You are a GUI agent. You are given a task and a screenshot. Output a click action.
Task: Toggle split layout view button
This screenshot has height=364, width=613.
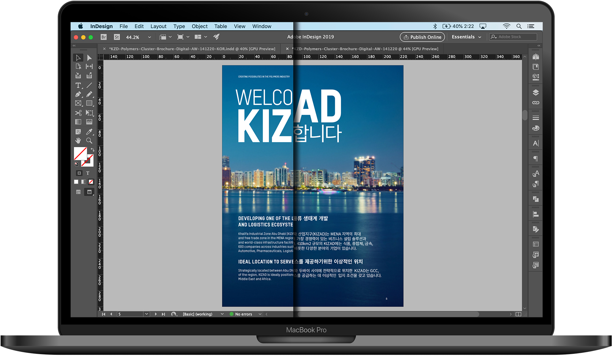518,314
